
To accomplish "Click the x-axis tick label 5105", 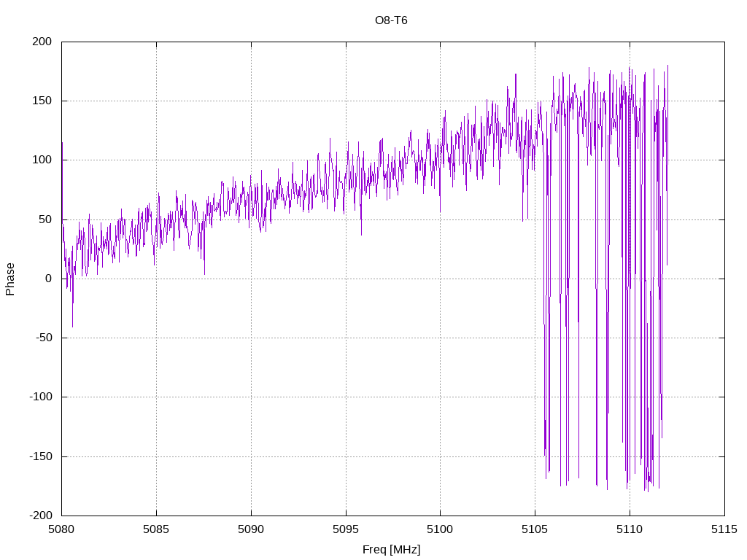I will (535, 529).
